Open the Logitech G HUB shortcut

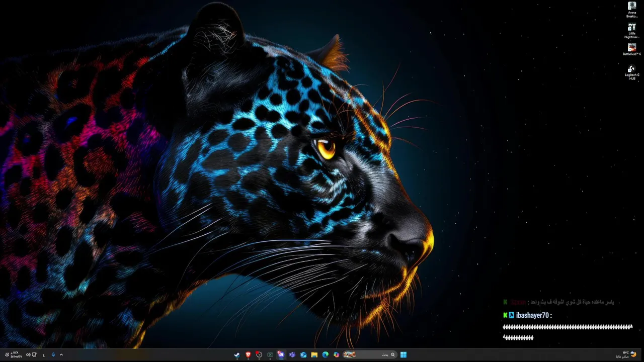(632, 72)
